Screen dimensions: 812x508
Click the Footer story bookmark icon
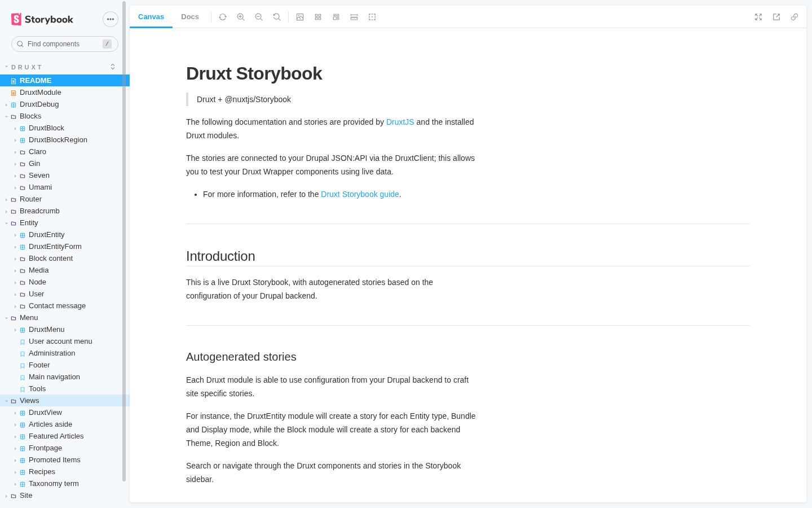[23, 366]
